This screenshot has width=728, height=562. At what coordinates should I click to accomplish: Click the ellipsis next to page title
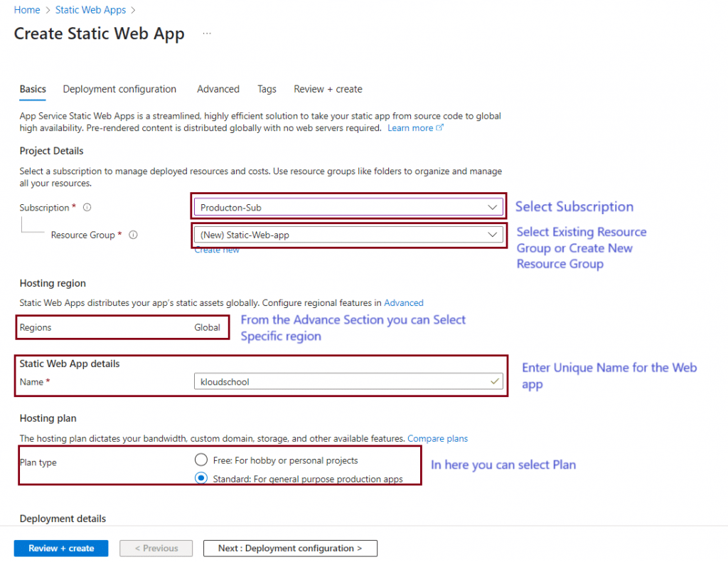(x=207, y=33)
